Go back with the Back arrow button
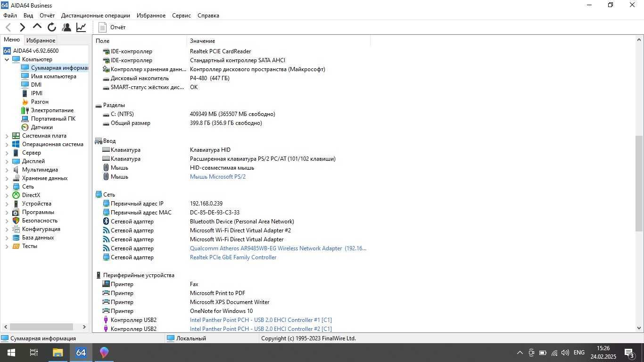 tap(8, 27)
